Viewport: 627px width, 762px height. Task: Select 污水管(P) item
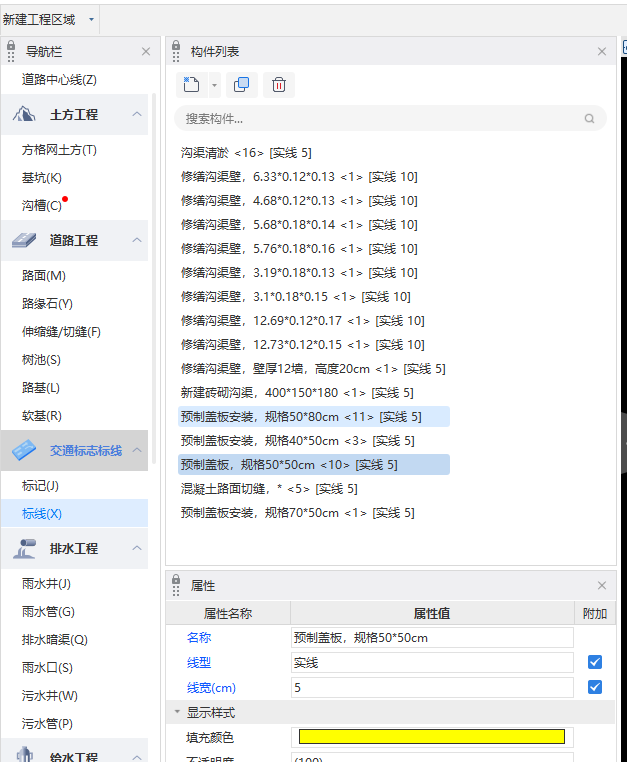(47, 724)
